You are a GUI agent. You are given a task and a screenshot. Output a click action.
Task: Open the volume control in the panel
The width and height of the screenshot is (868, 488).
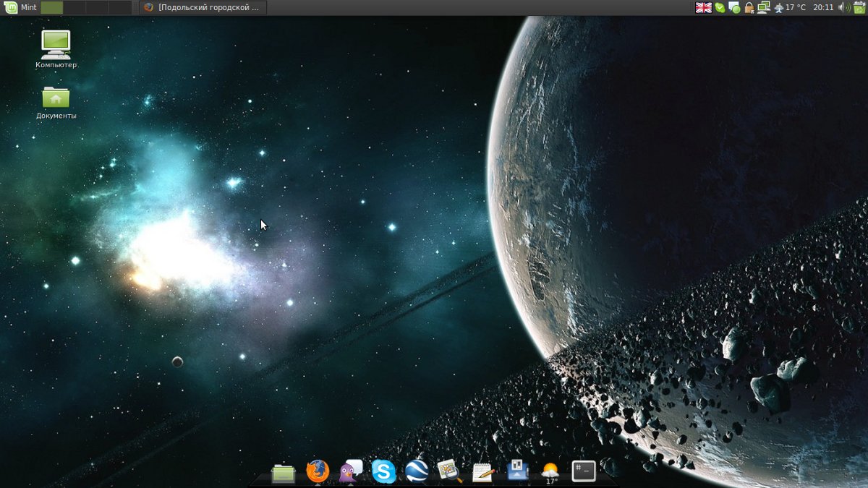pos(844,8)
